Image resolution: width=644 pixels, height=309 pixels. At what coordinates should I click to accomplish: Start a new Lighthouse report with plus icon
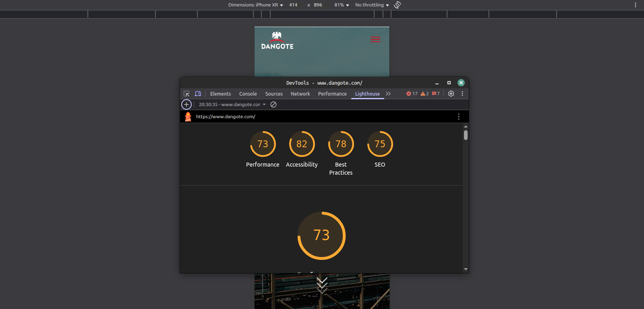(186, 104)
